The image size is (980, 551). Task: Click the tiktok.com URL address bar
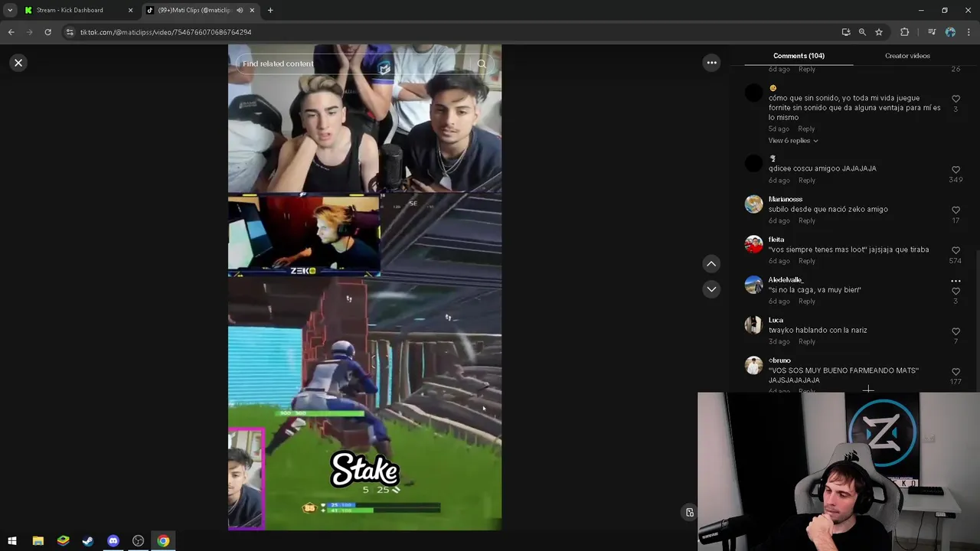tap(452, 32)
